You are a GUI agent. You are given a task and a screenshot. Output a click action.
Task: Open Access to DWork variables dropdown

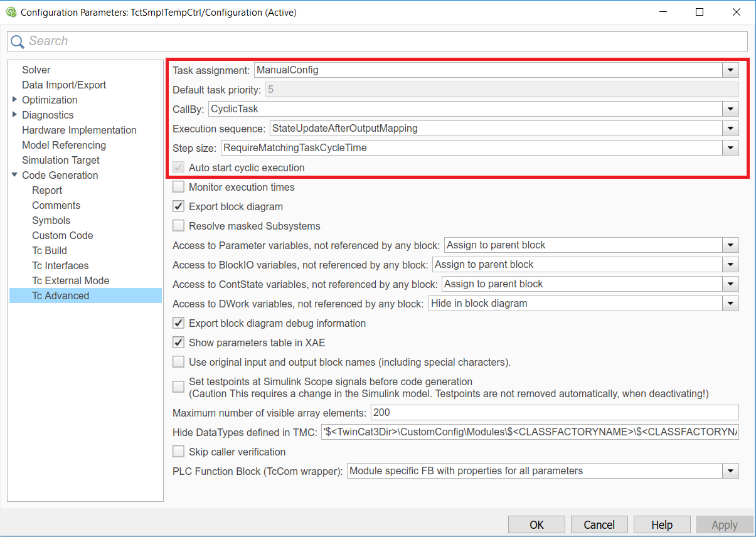pyautogui.click(x=730, y=303)
